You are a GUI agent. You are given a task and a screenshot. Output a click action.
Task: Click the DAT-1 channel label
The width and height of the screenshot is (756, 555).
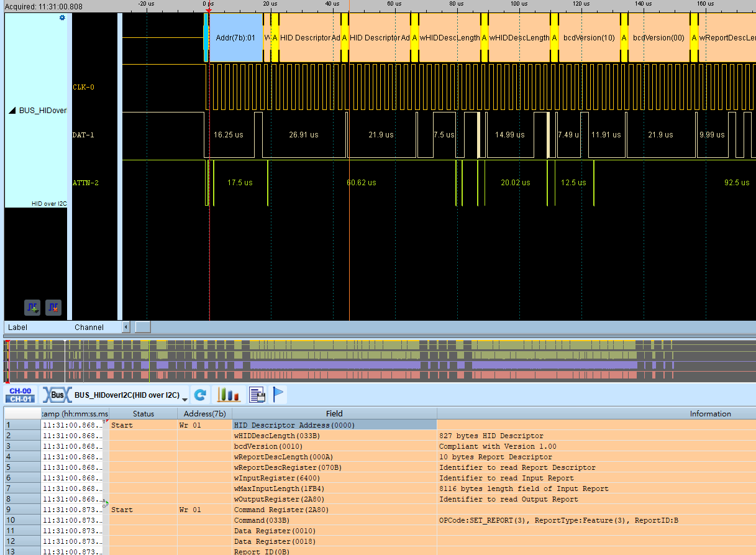pyautogui.click(x=84, y=135)
